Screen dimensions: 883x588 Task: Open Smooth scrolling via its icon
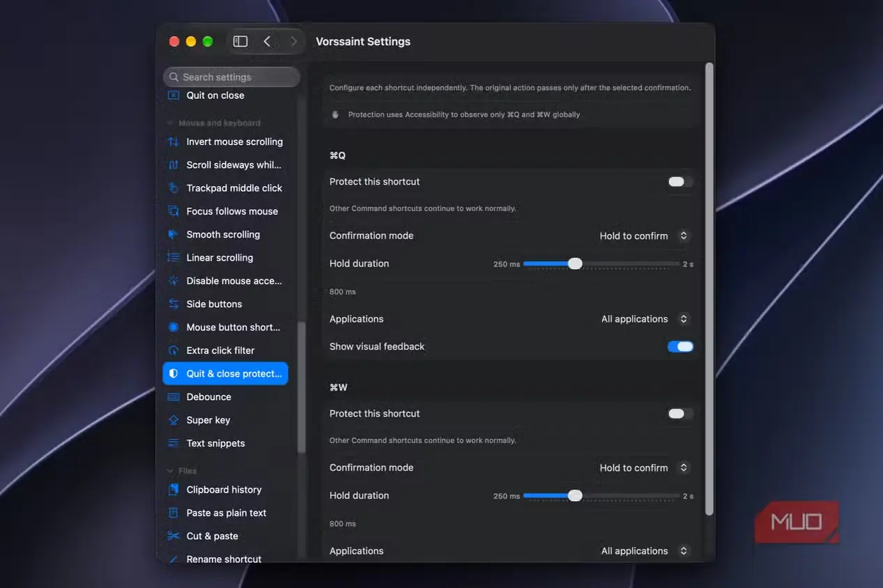click(x=174, y=234)
